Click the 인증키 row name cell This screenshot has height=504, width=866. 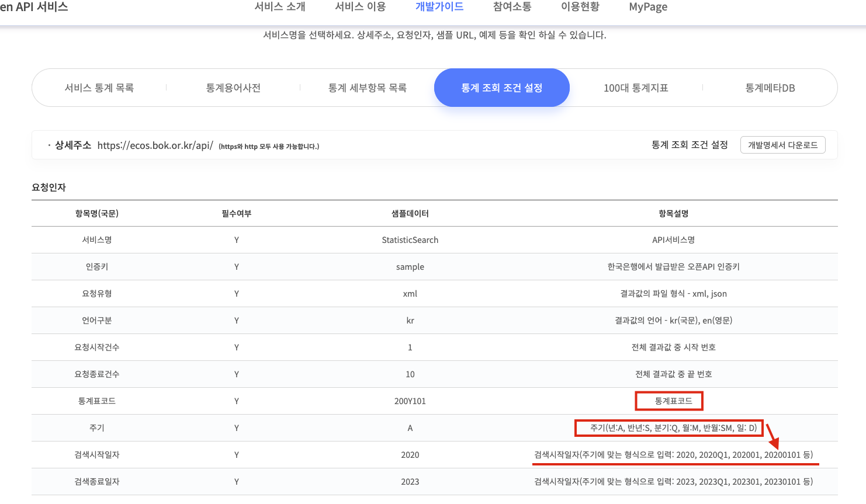(97, 267)
